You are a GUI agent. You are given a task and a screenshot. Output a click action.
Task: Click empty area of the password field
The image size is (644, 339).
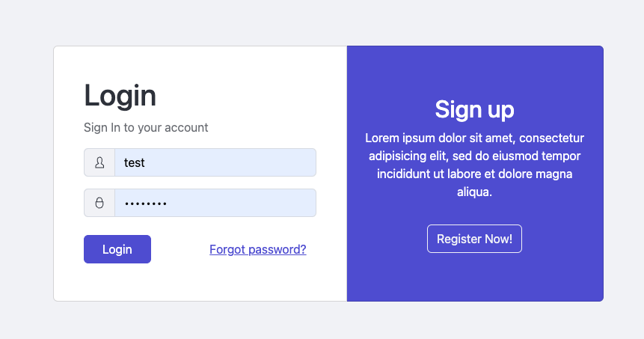(246, 203)
